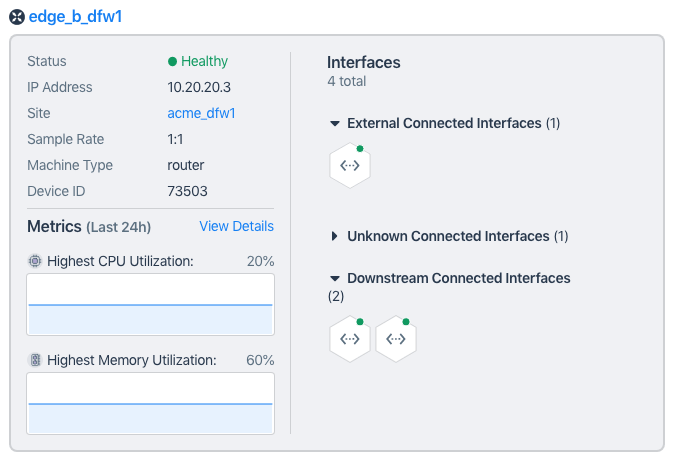
Task: Select the Highest Memory Utilization chart
Action: [150, 403]
